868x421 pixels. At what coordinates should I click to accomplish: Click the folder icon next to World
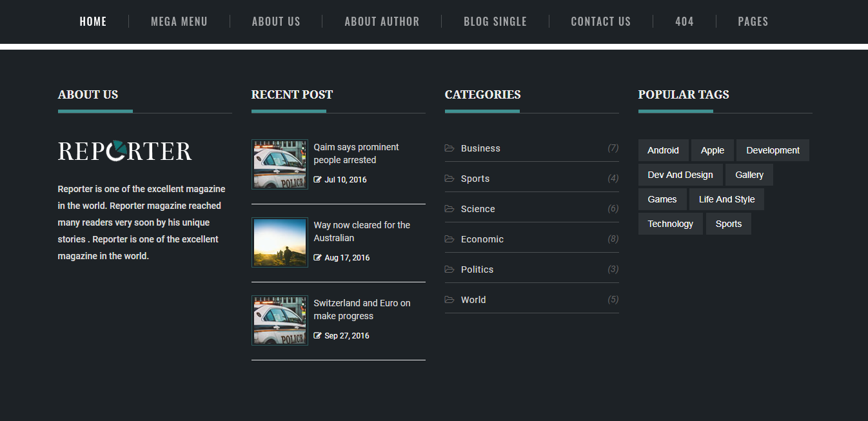coord(449,300)
